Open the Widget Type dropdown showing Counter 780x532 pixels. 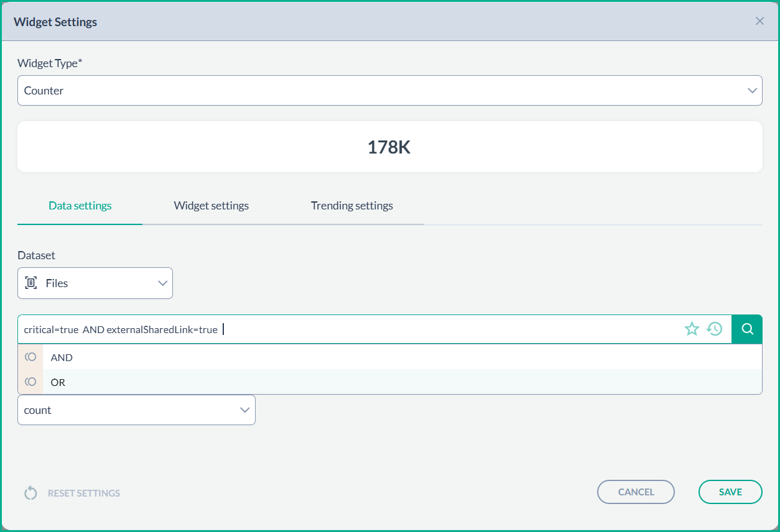point(389,91)
